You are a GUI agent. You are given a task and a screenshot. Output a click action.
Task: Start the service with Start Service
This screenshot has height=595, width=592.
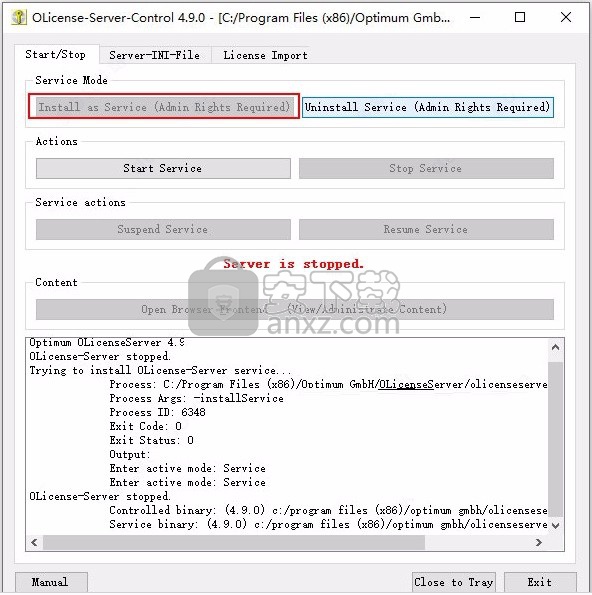163,168
